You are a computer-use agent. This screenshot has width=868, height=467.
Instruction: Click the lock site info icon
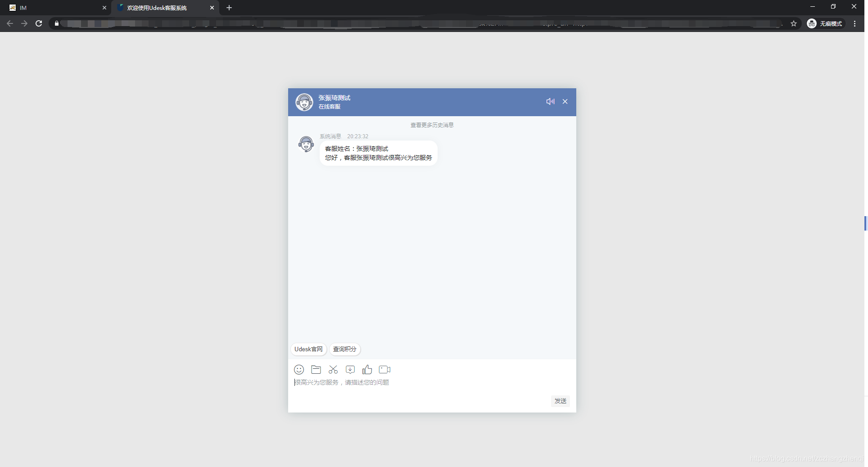(x=57, y=23)
